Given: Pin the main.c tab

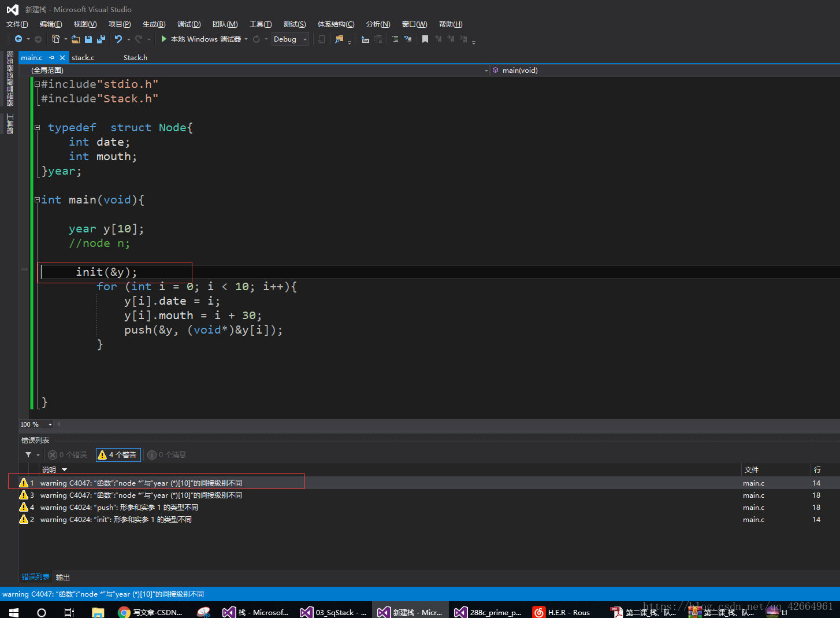Looking at the screenshot, I should 51,58.
